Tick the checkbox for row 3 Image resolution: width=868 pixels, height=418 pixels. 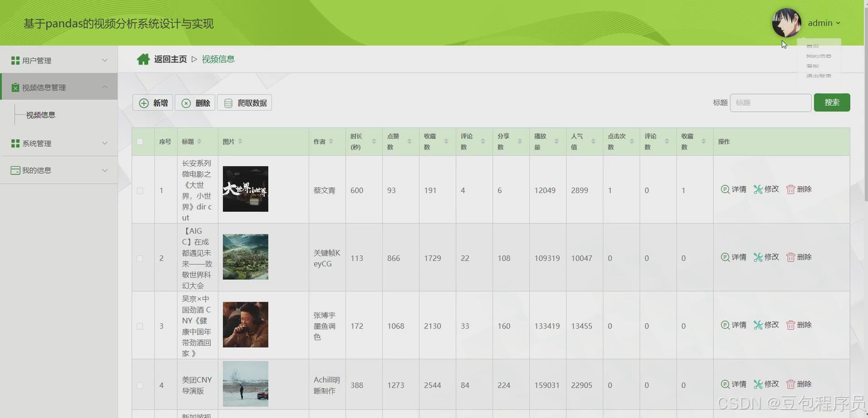click(140, 327)
